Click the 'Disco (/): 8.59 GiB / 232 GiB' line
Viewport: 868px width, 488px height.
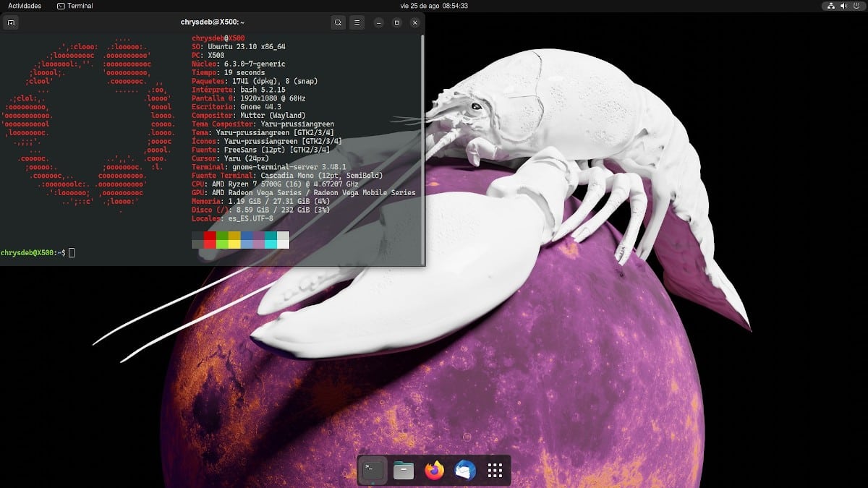click(x=261, y=210)
